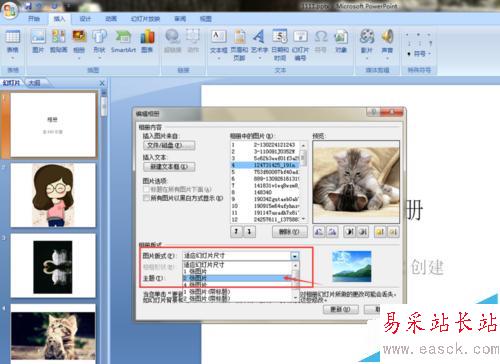Decrease brightness of preview picture
This screenshot has height=364, width=500.
tap(393, 232)
